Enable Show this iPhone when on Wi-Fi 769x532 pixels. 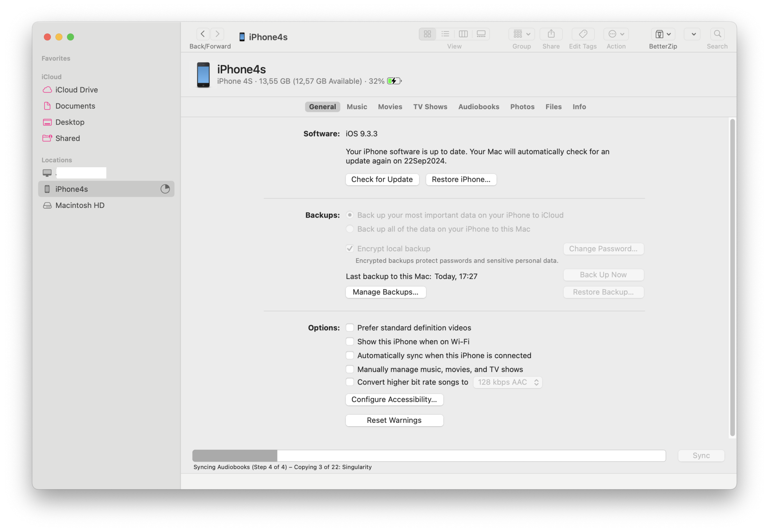(350, 341)
